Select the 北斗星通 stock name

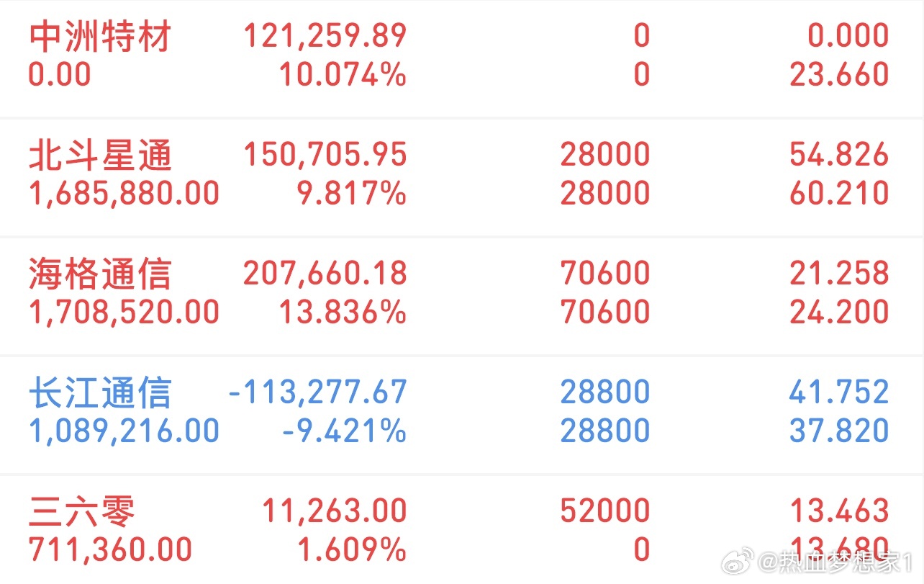100,155
